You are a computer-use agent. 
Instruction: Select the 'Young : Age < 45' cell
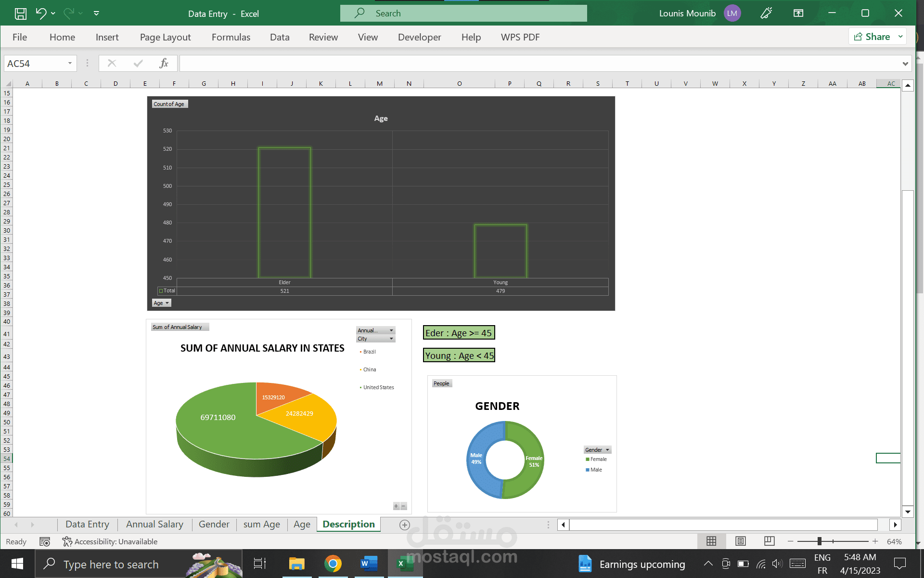click(459, 355)
